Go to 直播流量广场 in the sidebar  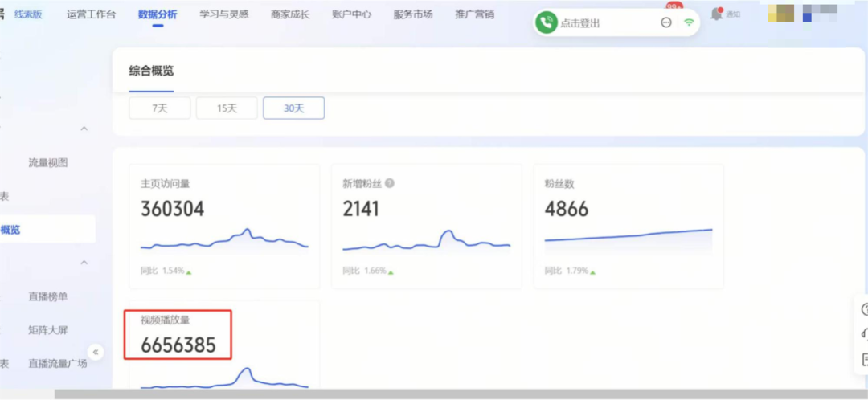(57, 364)
